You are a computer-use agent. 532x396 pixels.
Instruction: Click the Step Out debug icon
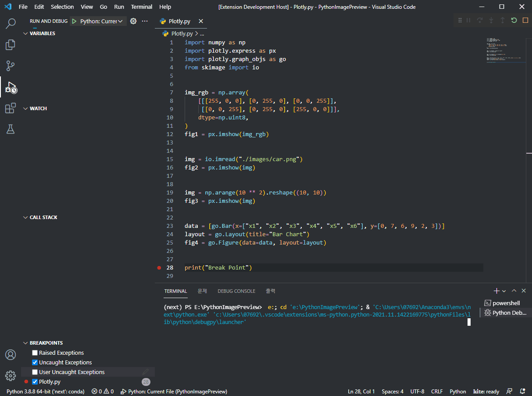(503, 21)
